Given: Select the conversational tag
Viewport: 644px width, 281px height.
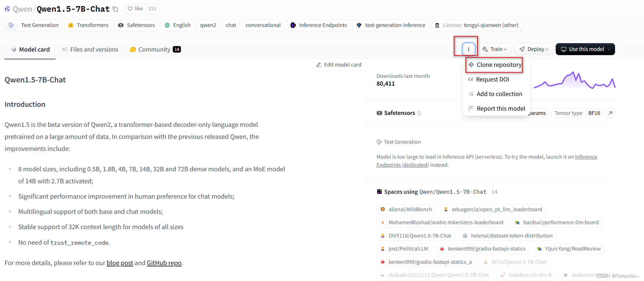Looking at the screenshot, I should click(x=263, y=25).
